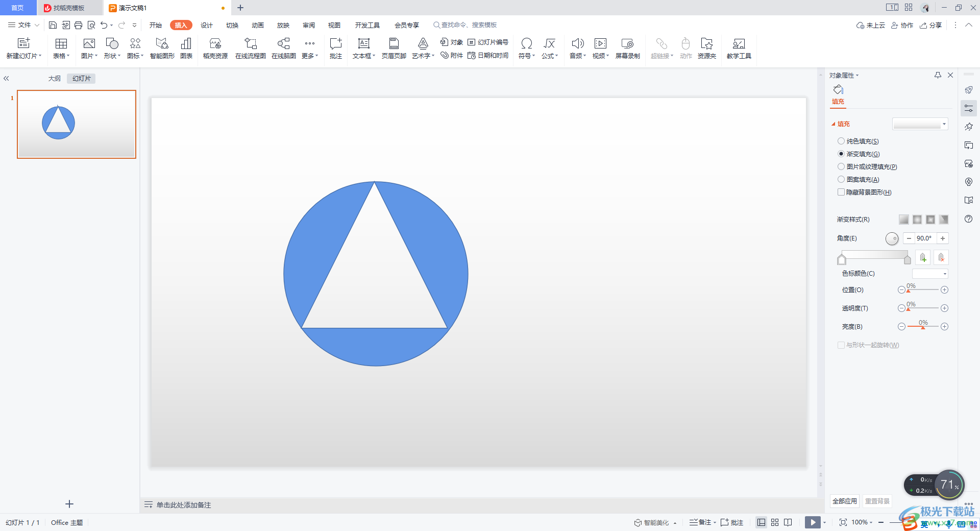Insert Date and time (日期和时间)

pos(488,56)
